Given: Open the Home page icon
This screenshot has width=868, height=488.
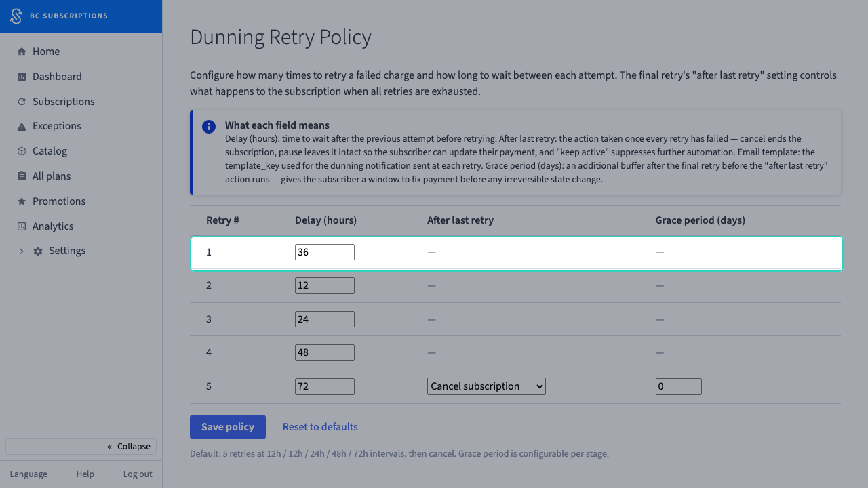Looking at the screenshot, I should point(22,52).
